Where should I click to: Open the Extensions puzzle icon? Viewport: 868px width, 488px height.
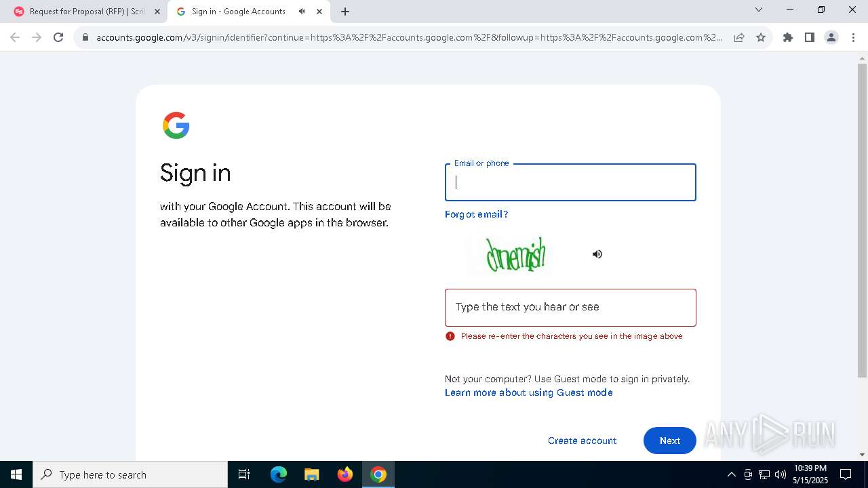click(x=788, y=37)
